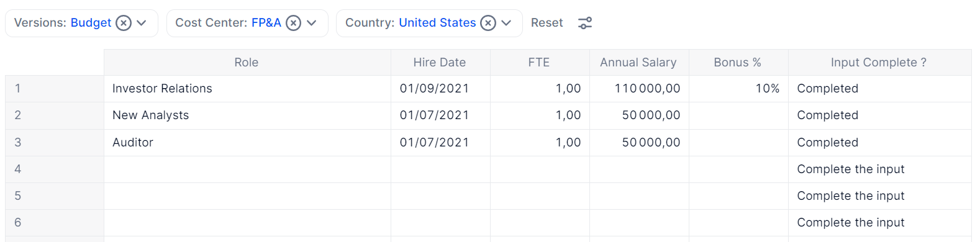Expand the Country dropdown chevron
This screenshot has width=980, height=242.
click(x=506, y=23)
